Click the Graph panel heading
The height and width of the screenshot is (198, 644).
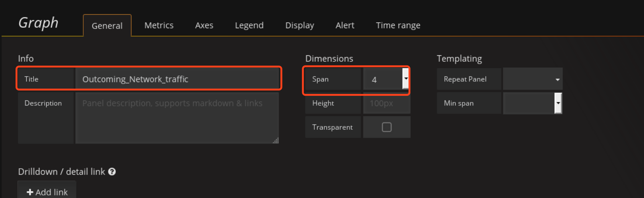point(38,23)
